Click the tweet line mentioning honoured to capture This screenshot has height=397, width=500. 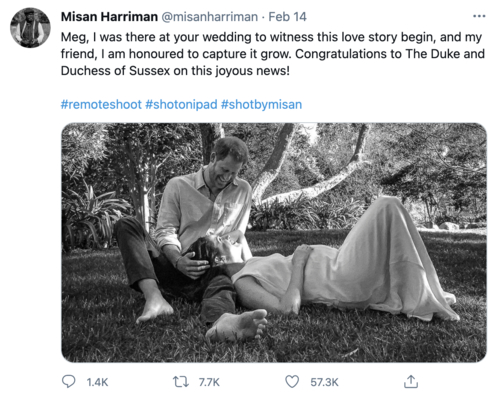pyautogui.click(x=273, y=54)
